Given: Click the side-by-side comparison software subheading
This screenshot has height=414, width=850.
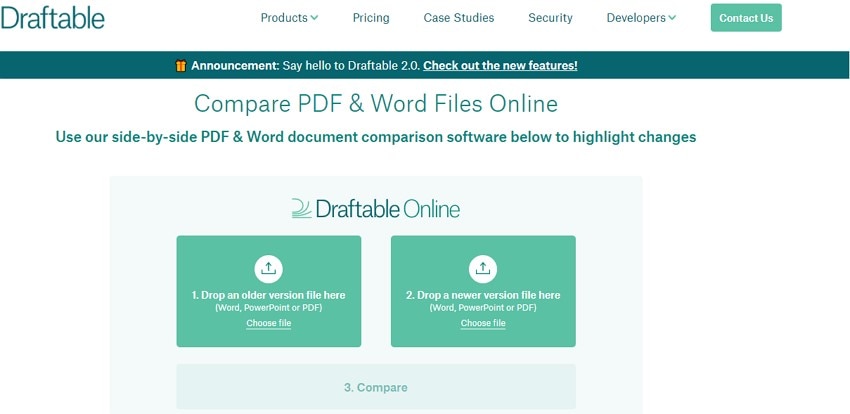Looking at the screenshot, I should [376, 137].
